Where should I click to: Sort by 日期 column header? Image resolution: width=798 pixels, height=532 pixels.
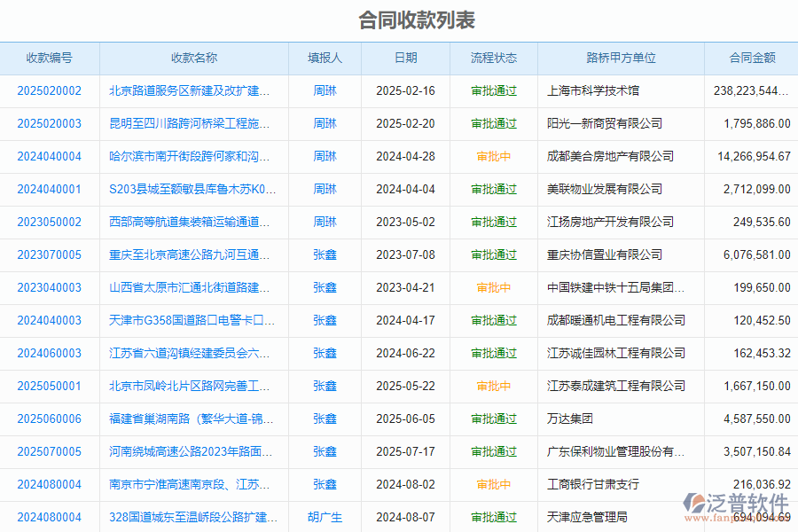coord(407,58)
